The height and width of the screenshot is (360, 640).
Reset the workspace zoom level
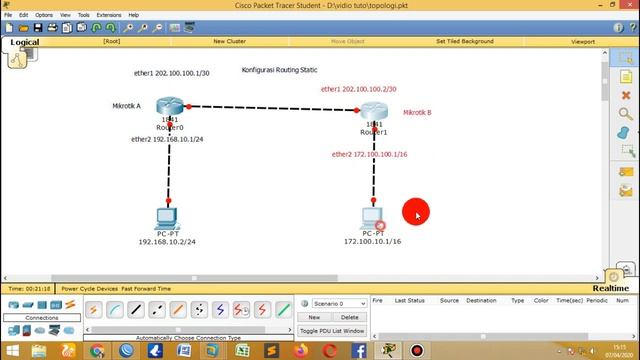pos(143,28)
